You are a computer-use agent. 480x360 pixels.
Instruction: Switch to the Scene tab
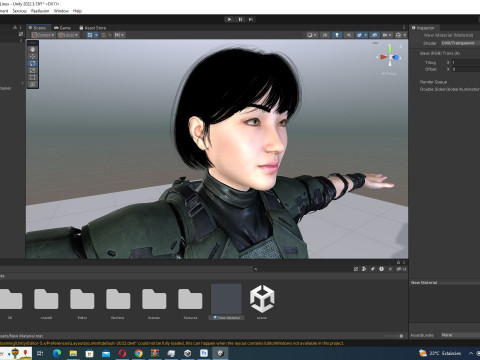37,28
